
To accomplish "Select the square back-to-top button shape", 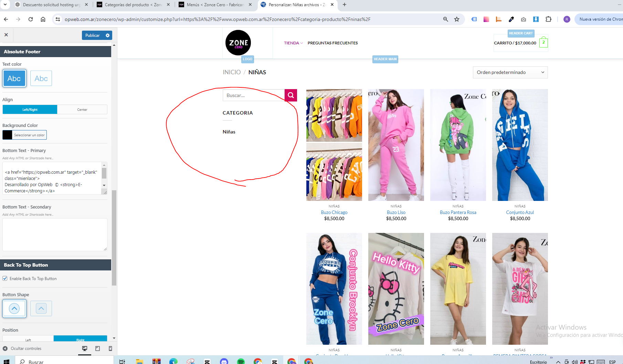I will pos(41,308).
